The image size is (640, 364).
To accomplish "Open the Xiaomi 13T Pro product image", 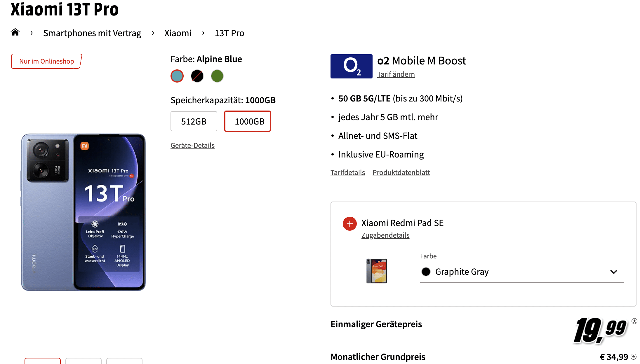I will click(x=83, y=212).
